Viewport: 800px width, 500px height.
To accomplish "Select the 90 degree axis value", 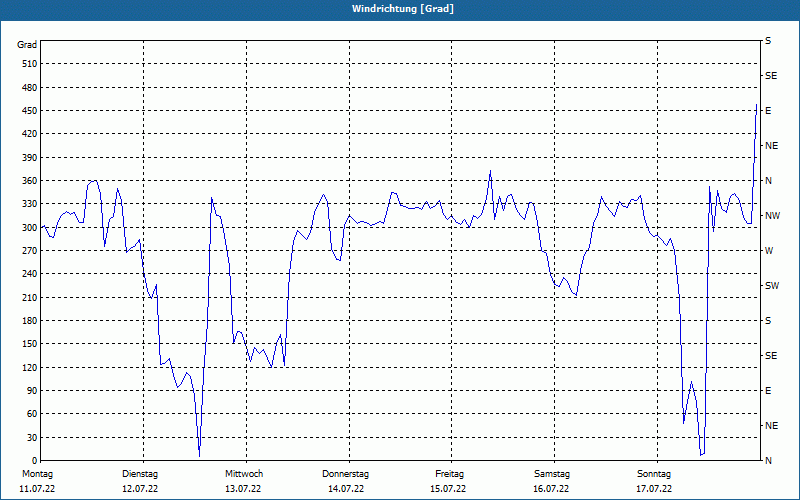I will coord(32,391).
